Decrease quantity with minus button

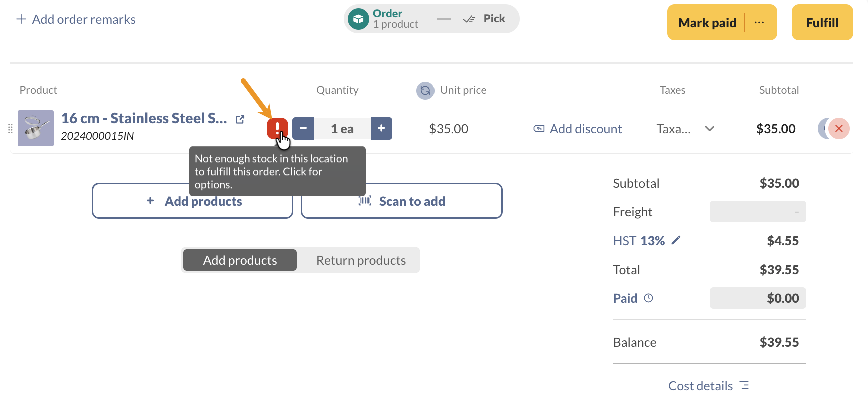[303, 129]
